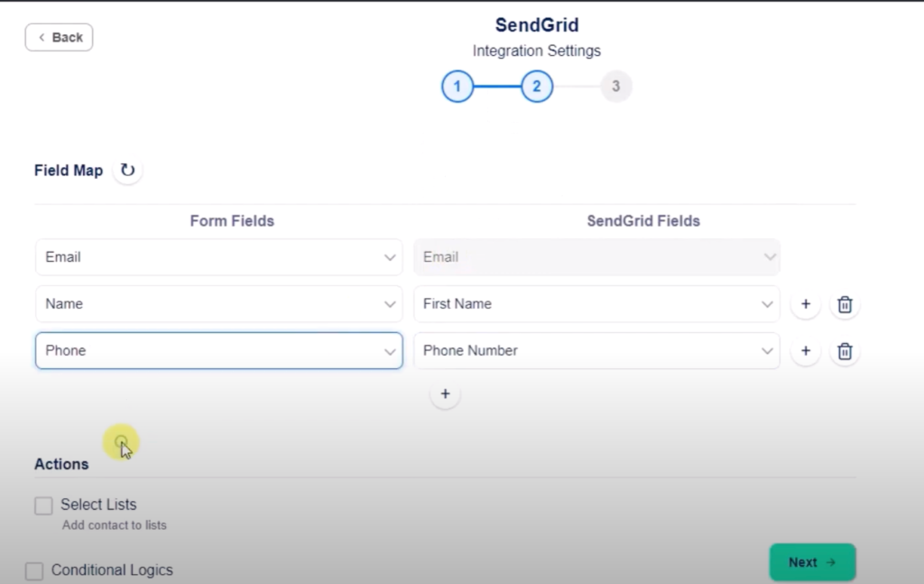Select step 2 in the progress stepper

click(537, 87)
